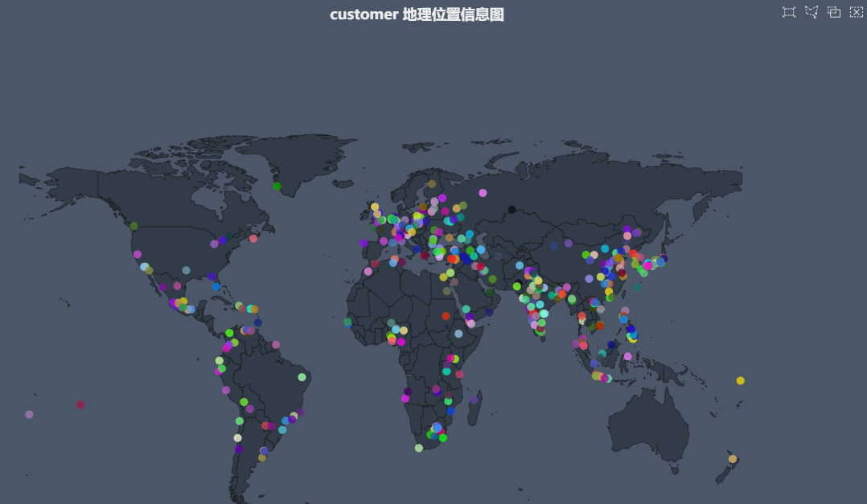This screenshot has height=504, width=867.
Task: Select the magenta dot on the Angola coast
Action: [405, 399]
